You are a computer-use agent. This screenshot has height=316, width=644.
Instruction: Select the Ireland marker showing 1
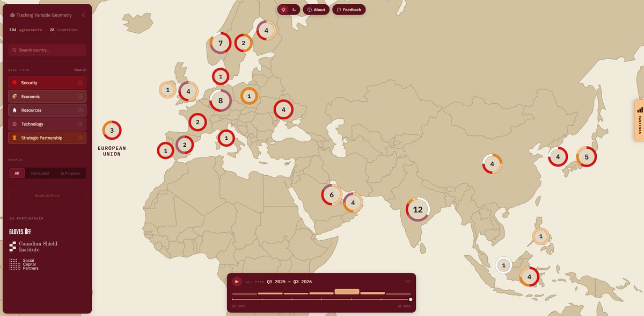pyautogui.click(x=168, y=90)
